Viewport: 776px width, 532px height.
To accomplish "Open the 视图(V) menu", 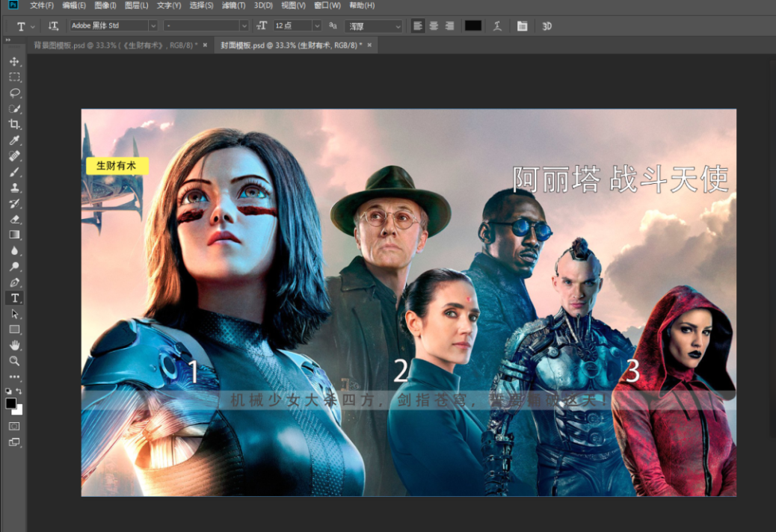I will point(294,5).
